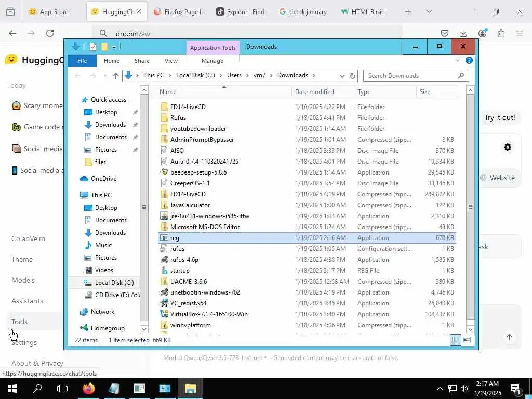
Task: Click the navigation pane scroll-down arrow
Action: (x=144, y=329)
